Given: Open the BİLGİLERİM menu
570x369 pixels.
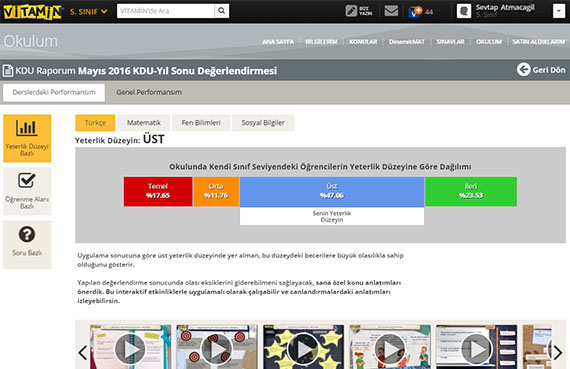Looking at the screenshot, I should [321, 42].
